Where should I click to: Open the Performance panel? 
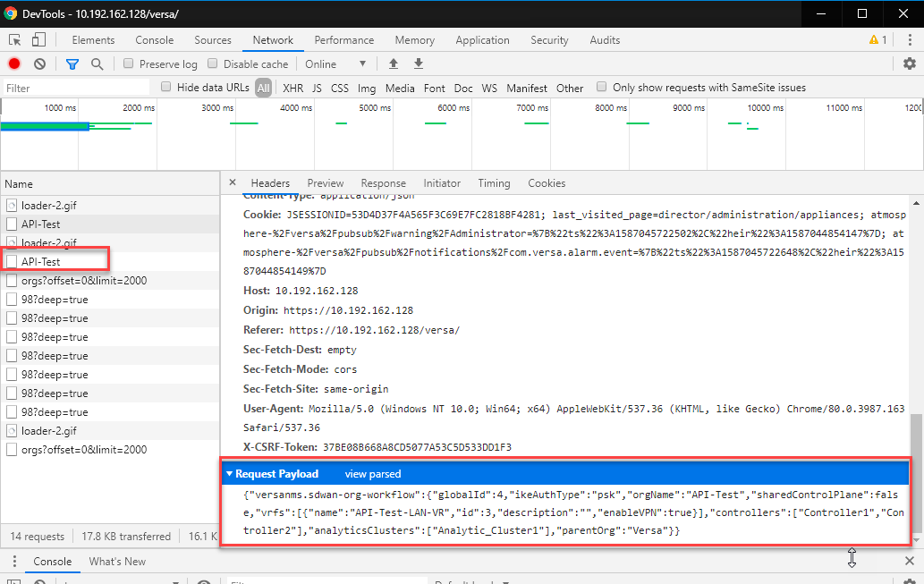pyautogui.click(x=344, y=40)
